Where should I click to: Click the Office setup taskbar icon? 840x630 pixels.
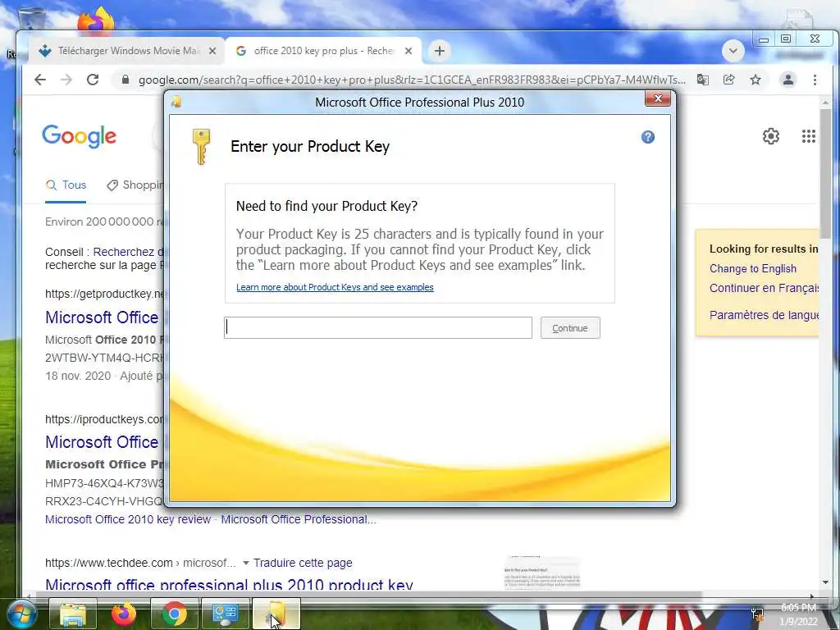tap(276, 614)
